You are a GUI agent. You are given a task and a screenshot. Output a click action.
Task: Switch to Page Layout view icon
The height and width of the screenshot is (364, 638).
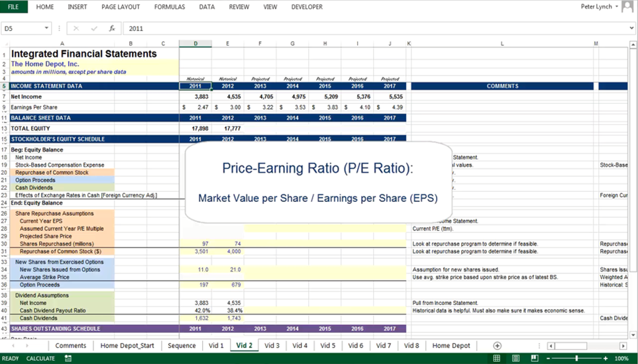(x=516, y=358)
